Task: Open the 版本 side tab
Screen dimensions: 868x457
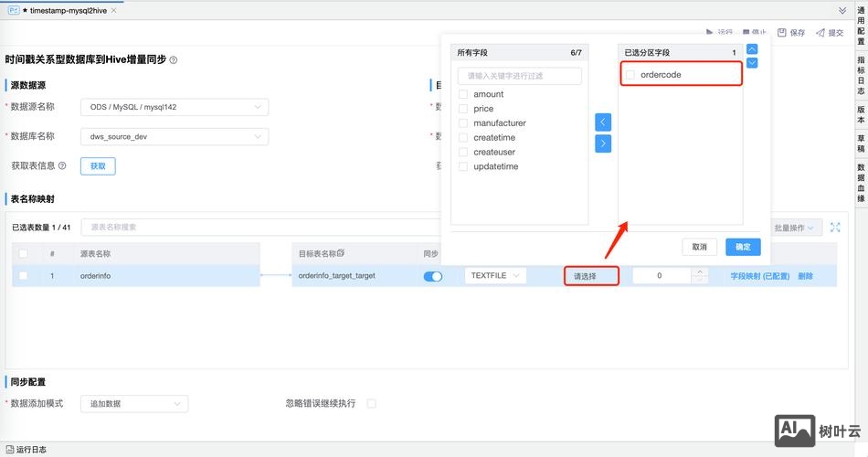Action: pos(862,114)
